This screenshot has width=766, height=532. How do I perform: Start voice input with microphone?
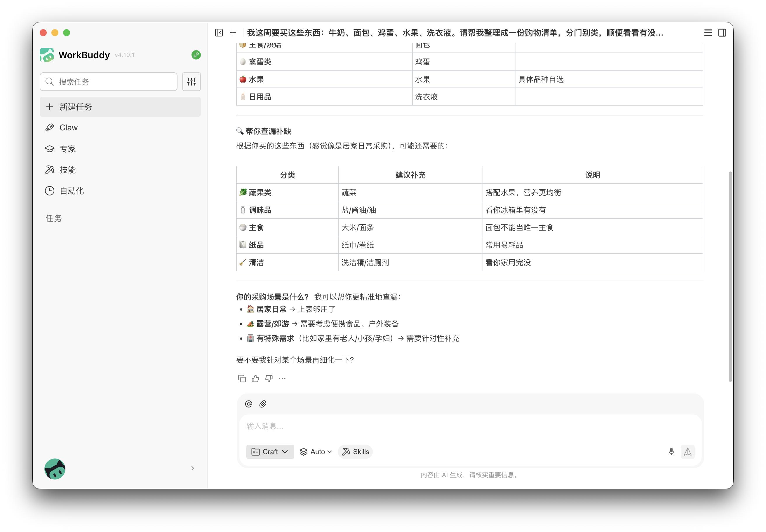(671, 452)
